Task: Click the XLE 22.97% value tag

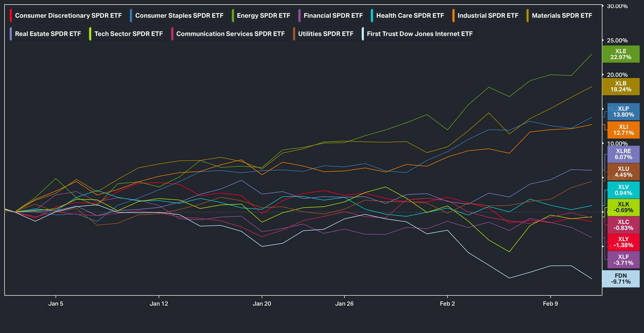Action: [x=621, y=54]
